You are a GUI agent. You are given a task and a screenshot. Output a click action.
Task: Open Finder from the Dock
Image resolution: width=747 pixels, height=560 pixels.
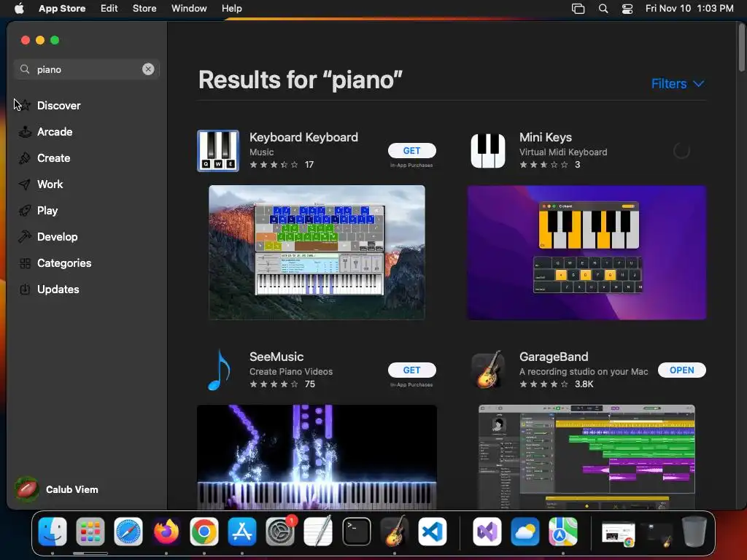pyautogui.click(x=53, y=532)
